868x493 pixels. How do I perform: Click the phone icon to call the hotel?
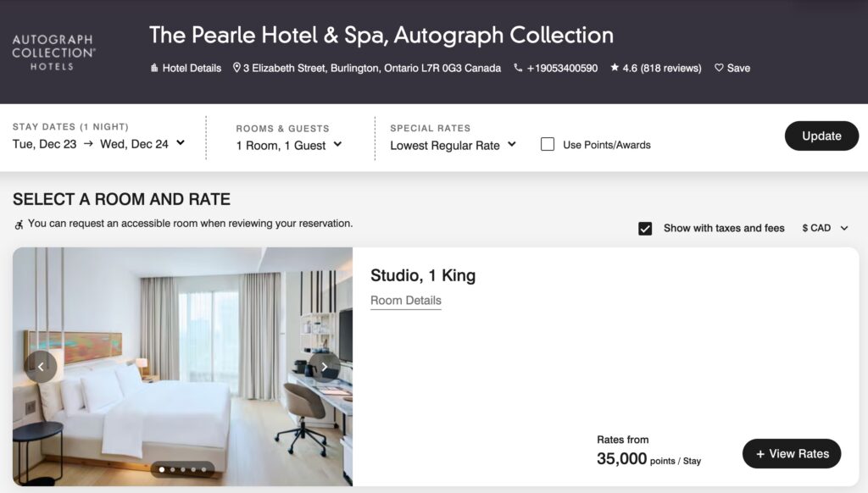pos(517,69)
